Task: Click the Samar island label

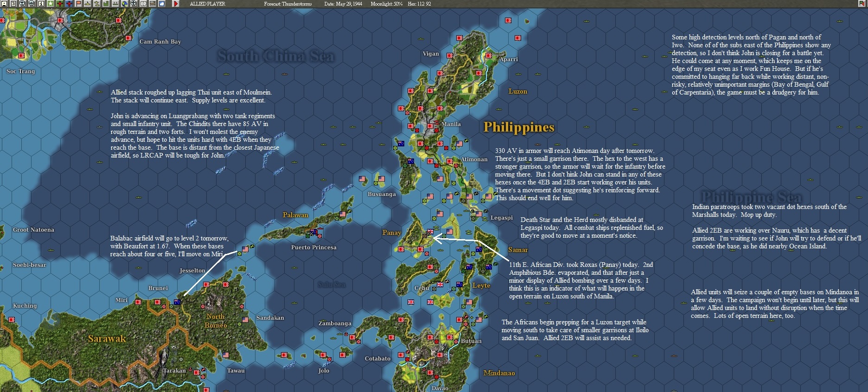Action: coord(518,250)
